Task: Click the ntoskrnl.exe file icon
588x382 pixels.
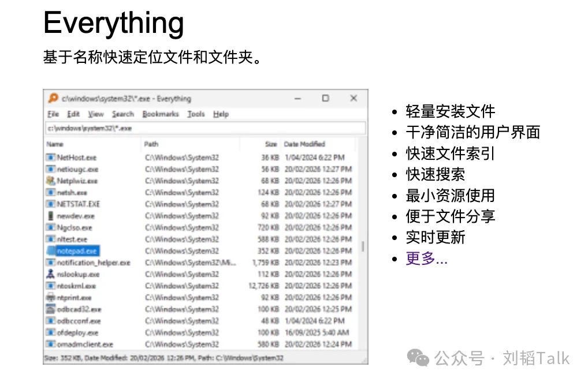Action: click(x=50, y=286)
